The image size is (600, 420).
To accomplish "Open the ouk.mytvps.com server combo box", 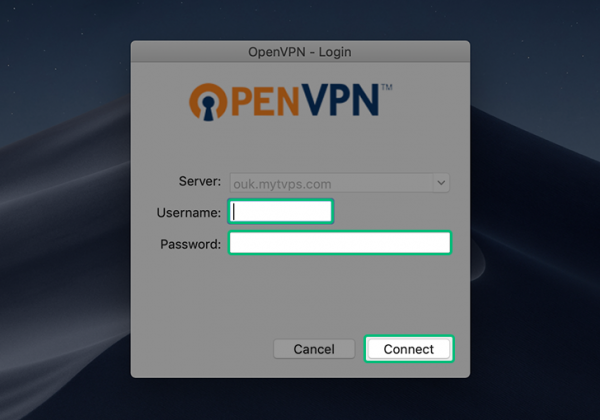I will [x=339, y=183].
